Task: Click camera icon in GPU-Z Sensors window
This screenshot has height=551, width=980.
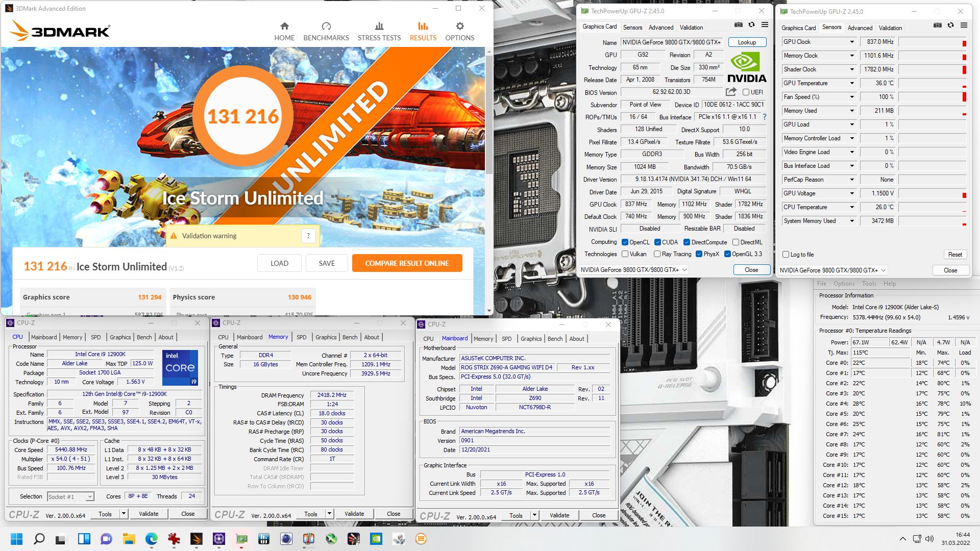Action: [x=938, y=25]
